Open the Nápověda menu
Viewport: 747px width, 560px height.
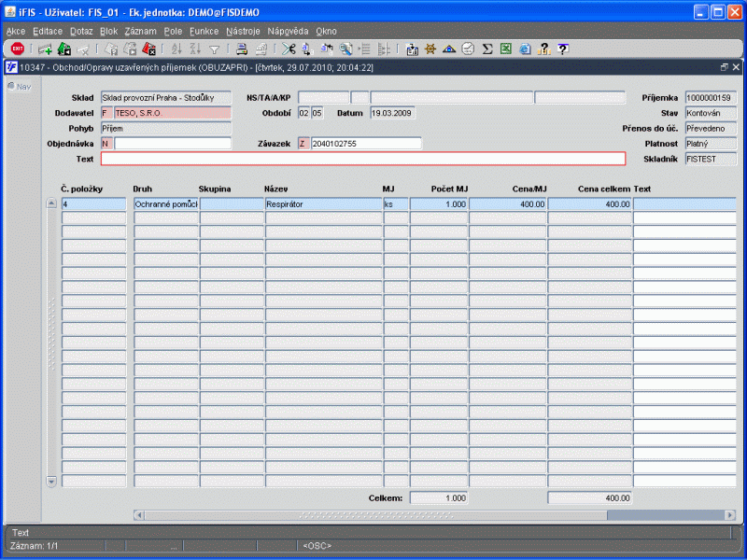point(288,31)
